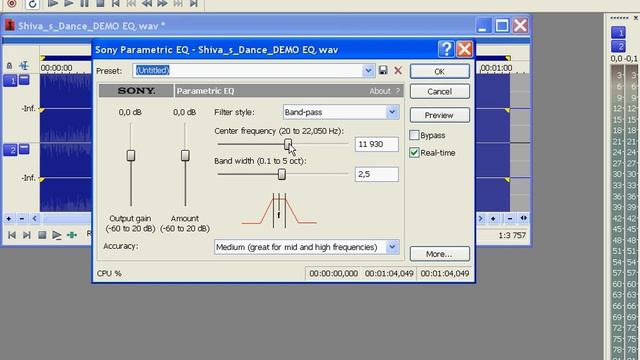
Task: Click the 00:00:00,000 selection start field
Action: coord(333,273)
